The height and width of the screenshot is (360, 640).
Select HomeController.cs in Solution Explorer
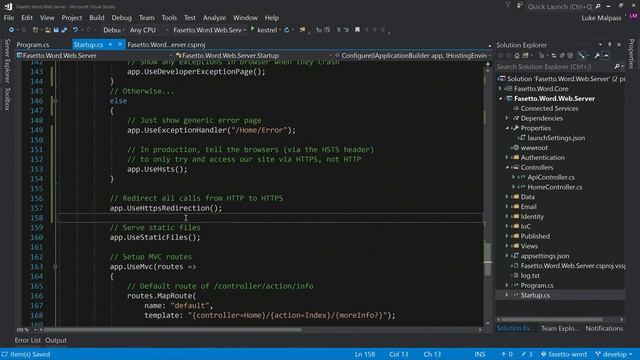(554, 187)
